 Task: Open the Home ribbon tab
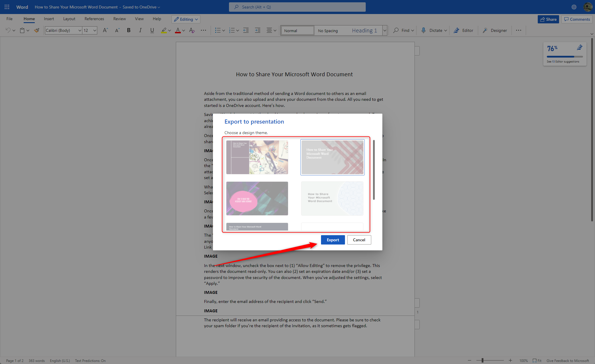[x=28, y=19]
